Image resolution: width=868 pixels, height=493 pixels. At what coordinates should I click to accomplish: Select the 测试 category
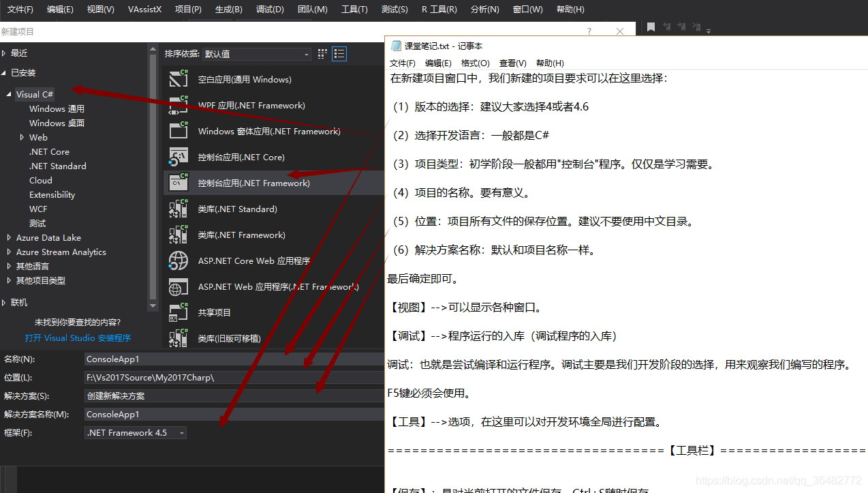37,223
